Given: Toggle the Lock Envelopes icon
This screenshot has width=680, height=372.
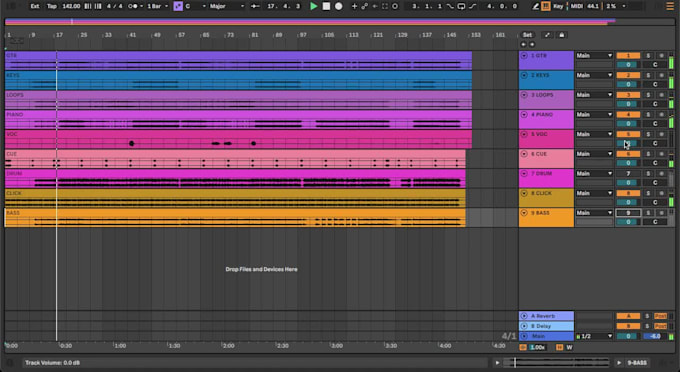Looking at the screenshot, I should 562,35.
